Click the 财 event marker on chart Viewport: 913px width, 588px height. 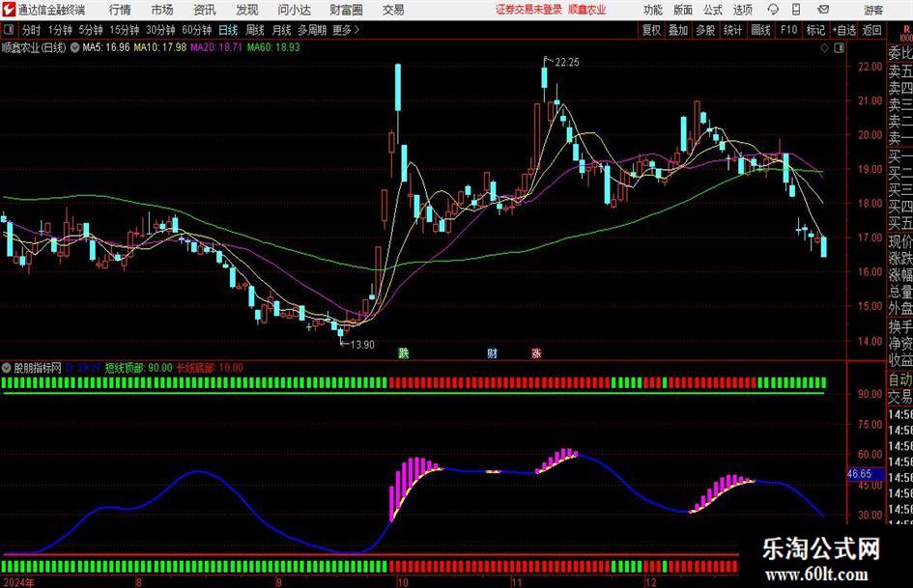click(x=492, y=352)
